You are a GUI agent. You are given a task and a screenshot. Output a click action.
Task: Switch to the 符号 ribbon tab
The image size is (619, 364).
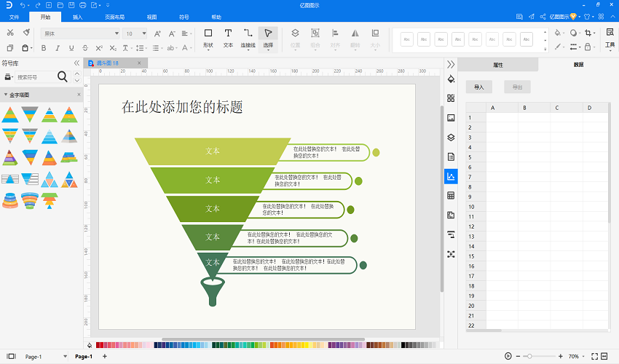[x=184, y=17]
